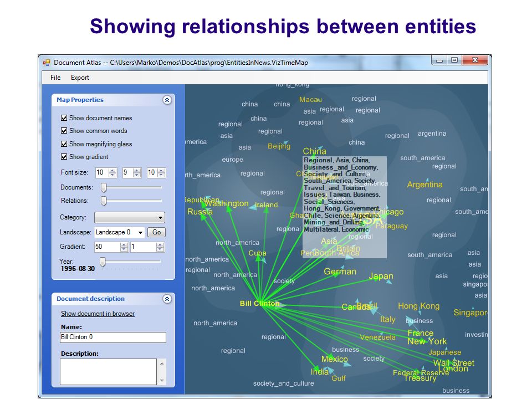
Task: Select the Bill Clinton node on map
Action: coord(259,304)
